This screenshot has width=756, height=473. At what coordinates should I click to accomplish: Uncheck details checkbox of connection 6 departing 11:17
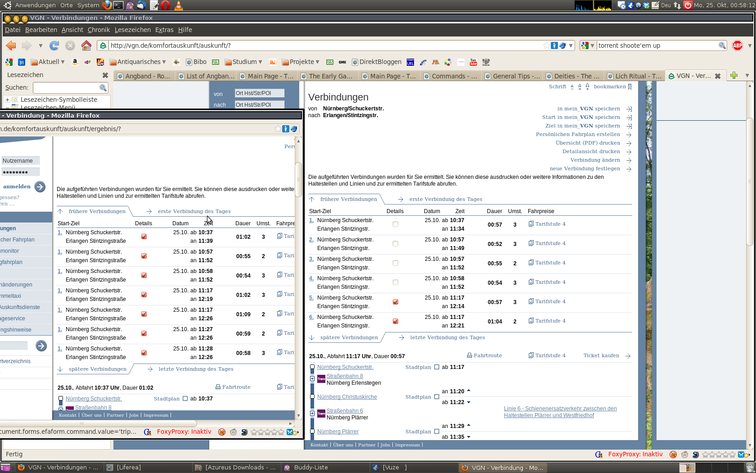coord(395,321)
